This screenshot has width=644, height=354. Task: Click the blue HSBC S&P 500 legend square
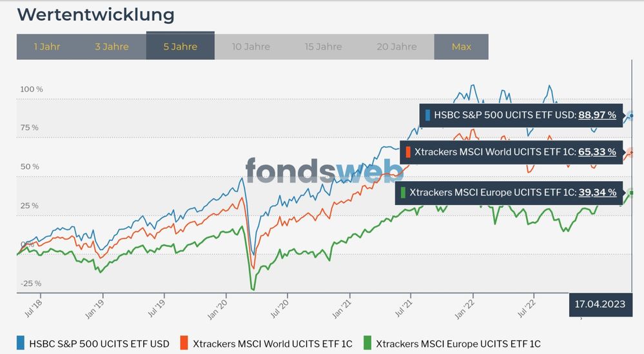pos(21,344)
